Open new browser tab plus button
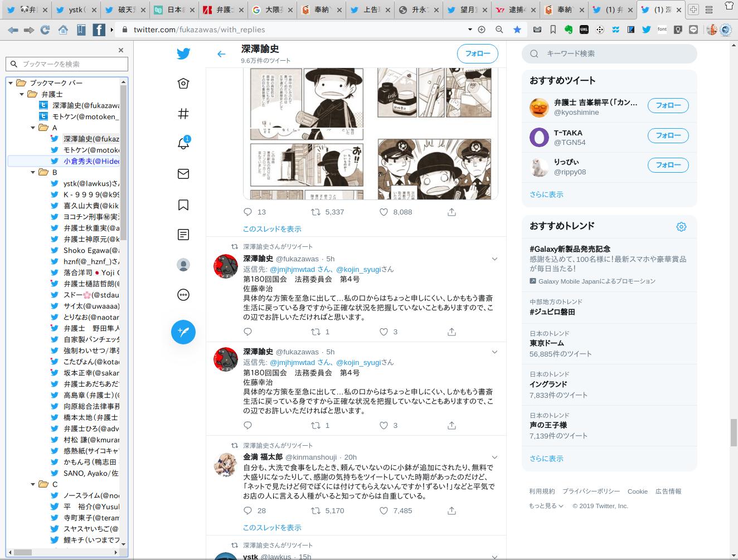This screenshot has width=738, height=560. coord(693,9)
